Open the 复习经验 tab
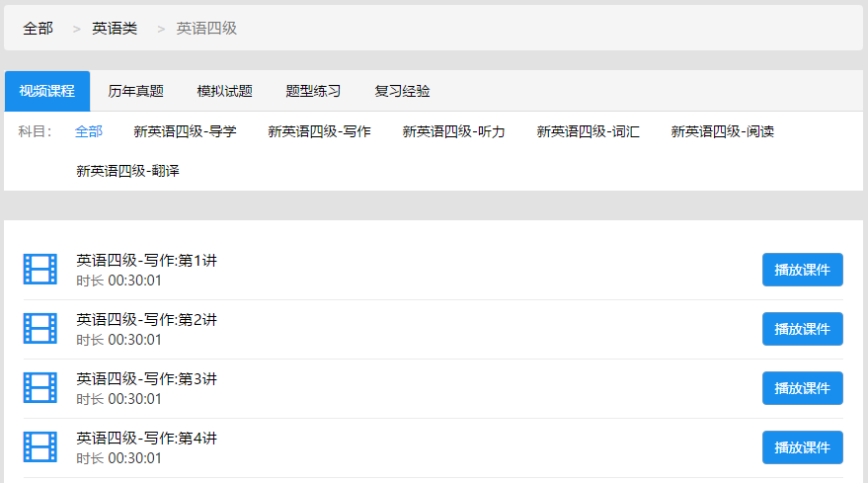 [402, 91]
